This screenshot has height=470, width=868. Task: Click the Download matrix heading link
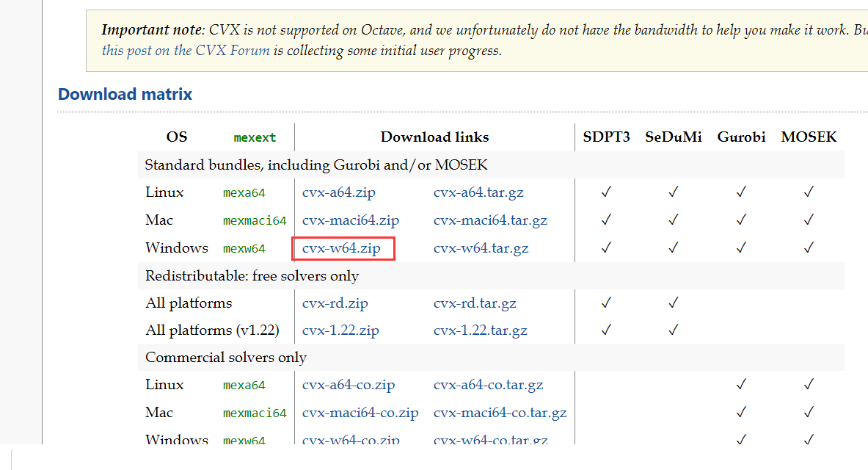point(125,94)
